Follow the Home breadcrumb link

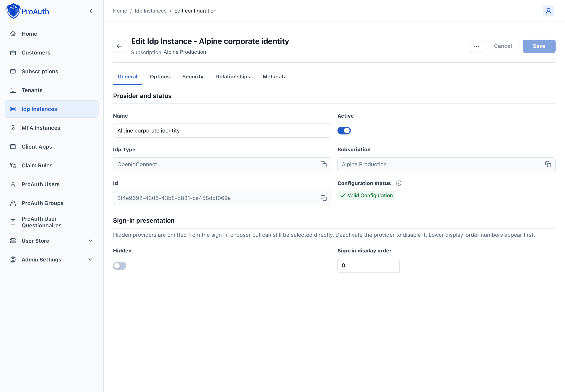click(x=120, y=11)
